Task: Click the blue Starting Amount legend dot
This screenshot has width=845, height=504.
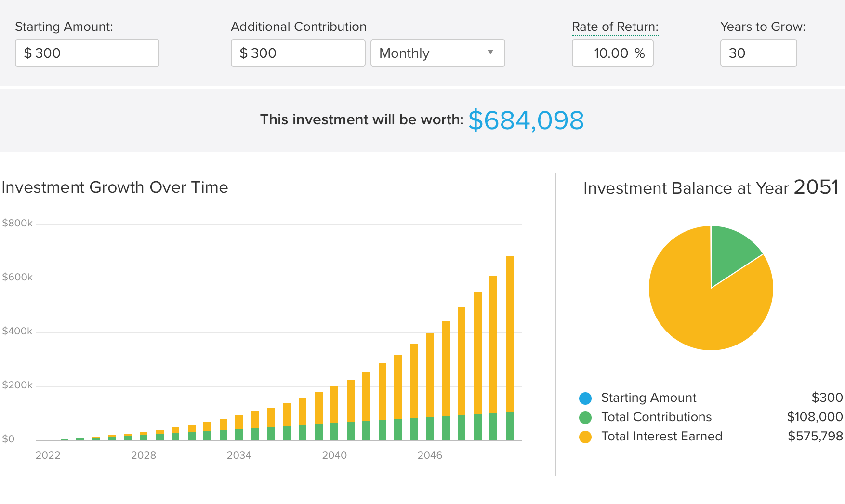Action: 585,398
